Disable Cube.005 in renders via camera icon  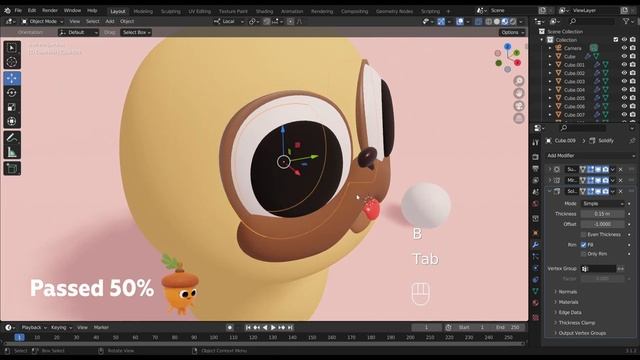pyautogui.click(x=633, y=98)
